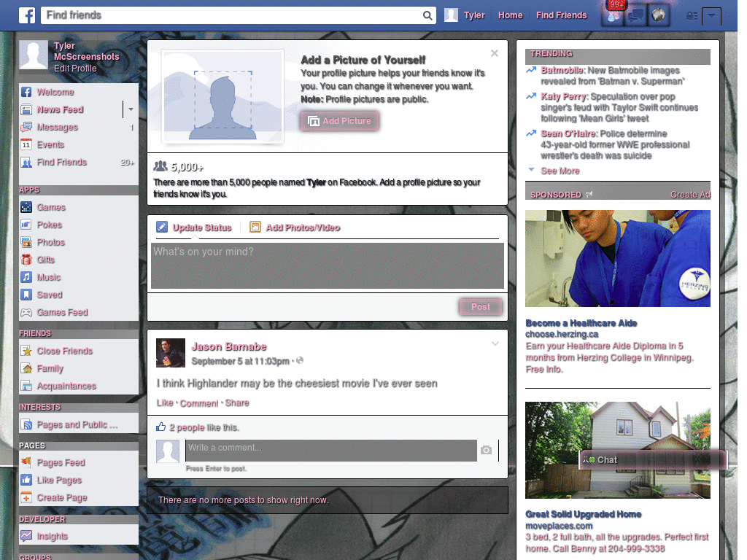Open the Chat bar
Viewport: 747px width, 560px height.
pos(653,460)
